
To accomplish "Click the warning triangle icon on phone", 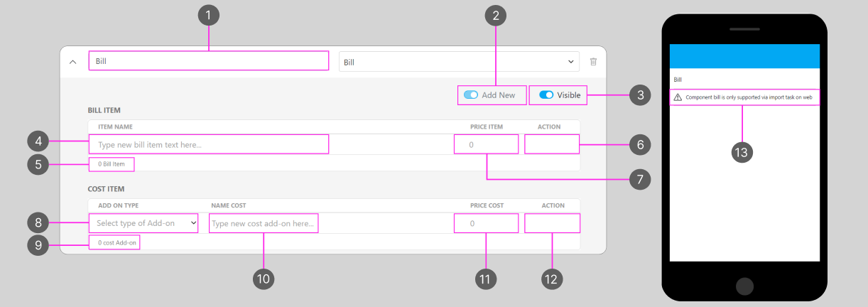I will click(x=678, y=97).
